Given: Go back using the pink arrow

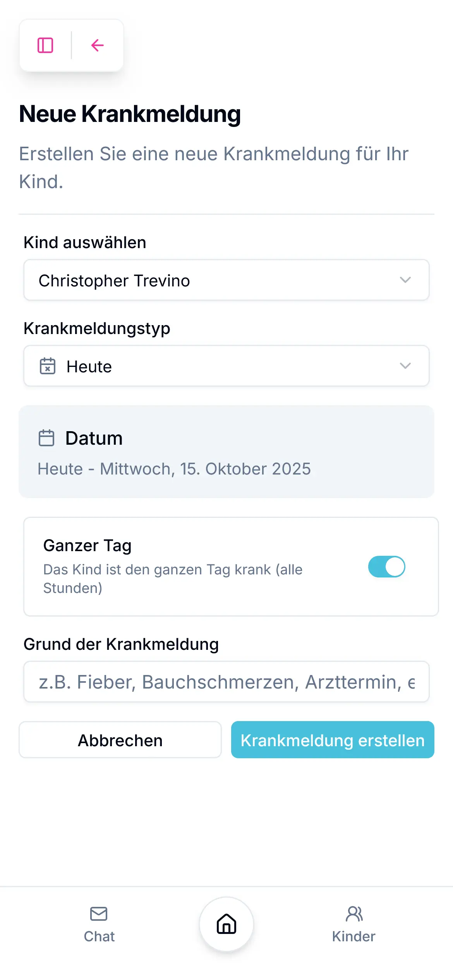Looking at the screenshot, I should click(x=97, y=45).
